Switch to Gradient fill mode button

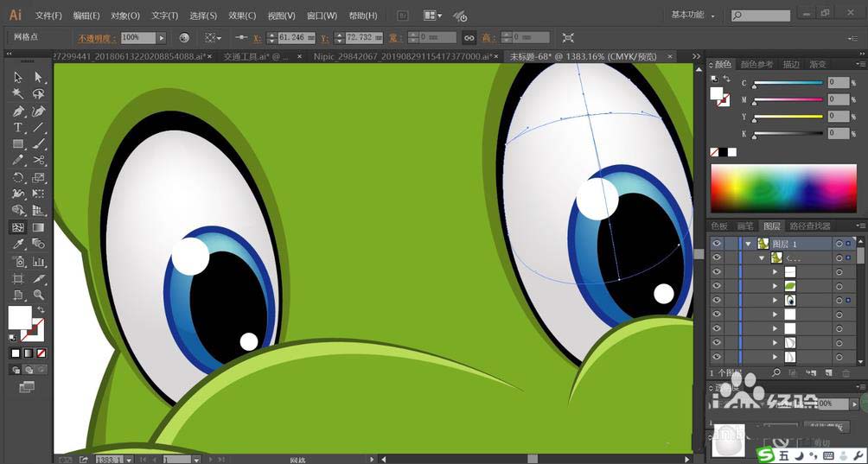(x=29, y=353)
